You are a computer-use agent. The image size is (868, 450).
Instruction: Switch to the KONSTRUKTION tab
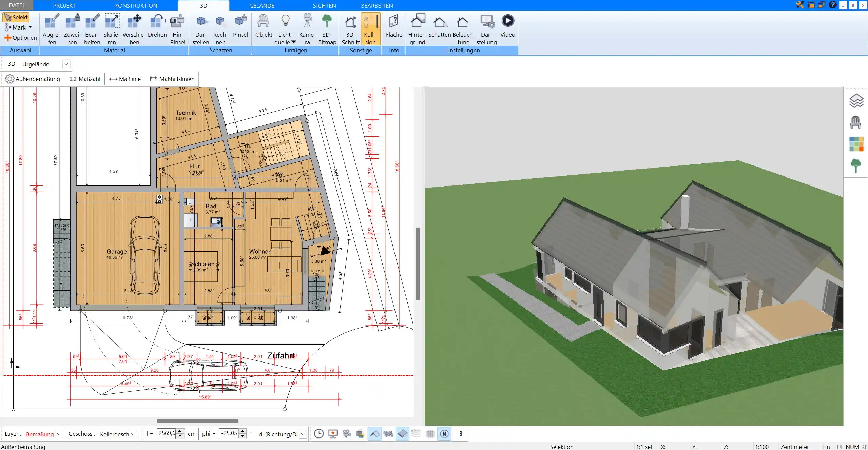[x=136, y=5]
